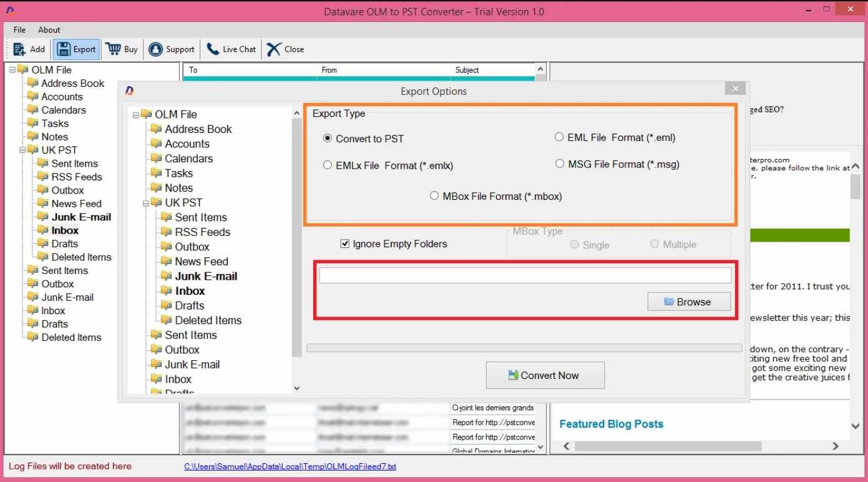Image resolution: width=868 pixels, height=482 pixels.
Task: Click the From column header in the email list
Action: click(x=383, y=70)
